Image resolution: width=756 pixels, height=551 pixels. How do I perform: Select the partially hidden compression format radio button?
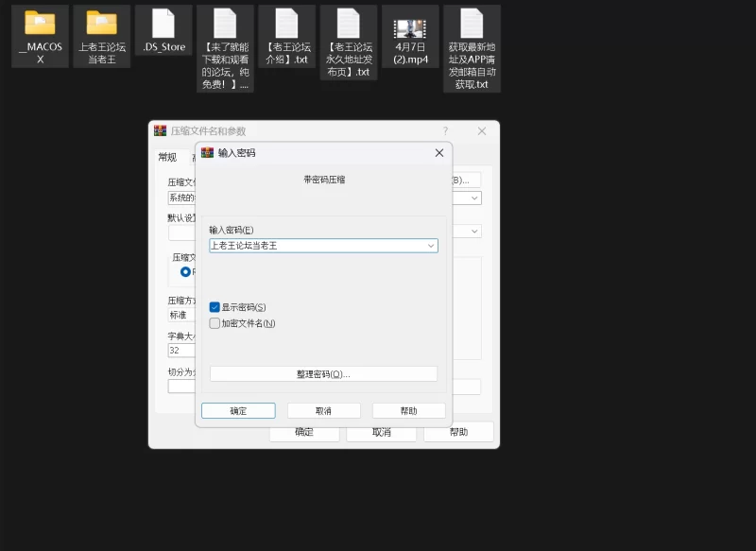185,271
